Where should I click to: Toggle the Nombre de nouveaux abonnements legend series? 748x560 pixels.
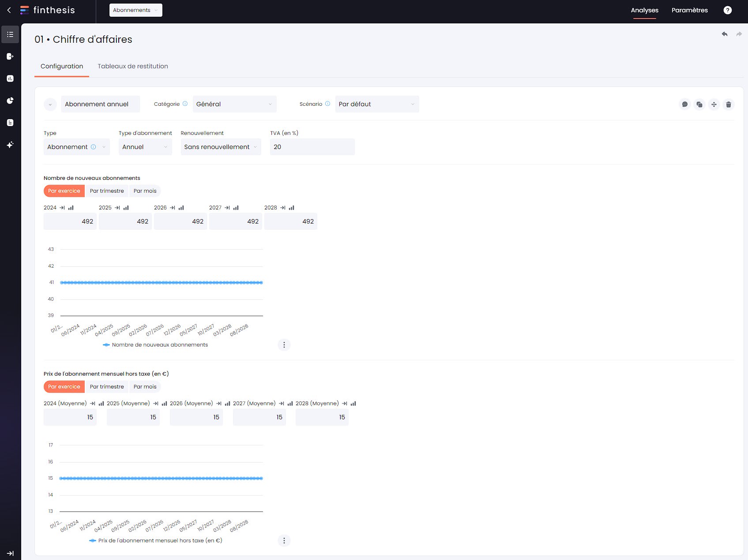[x=155, y=345]
